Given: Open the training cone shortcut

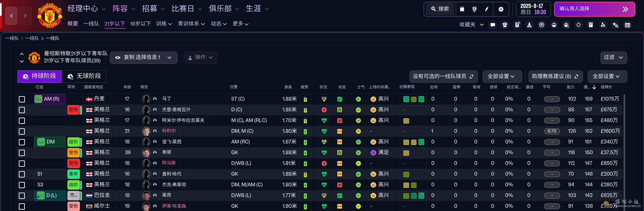Looking at the screenshot, I should tap(529, 25).
